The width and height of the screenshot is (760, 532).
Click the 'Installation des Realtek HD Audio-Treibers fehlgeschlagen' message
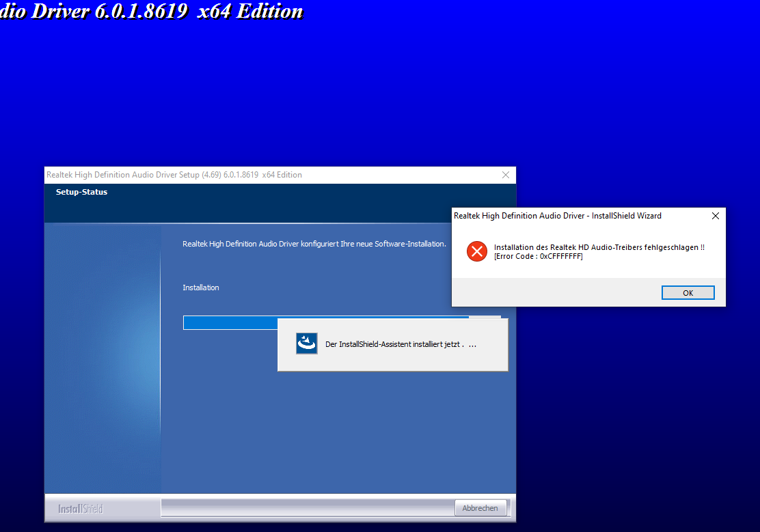[x=599, y=247]
